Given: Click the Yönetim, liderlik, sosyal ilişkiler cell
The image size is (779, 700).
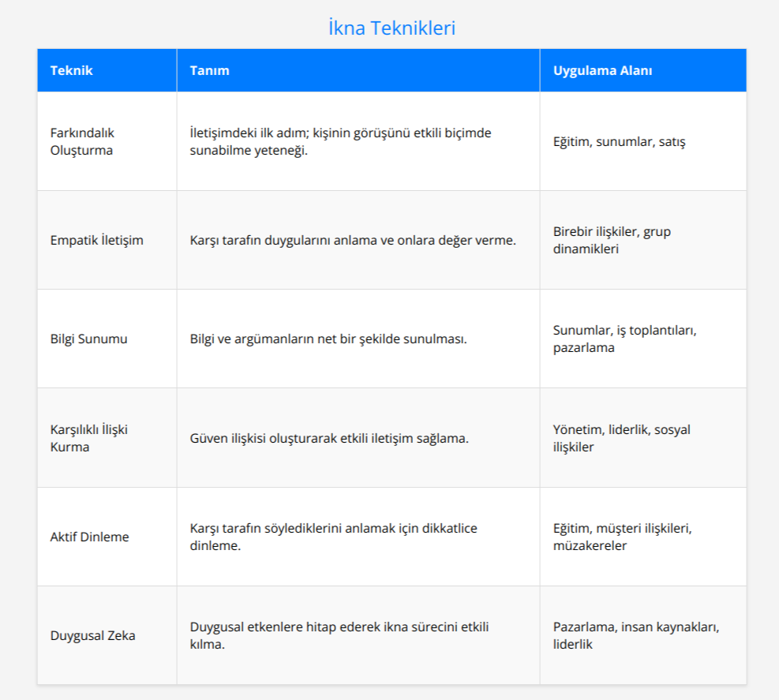Looking at the screenshot, I should [x=622, y=438].
